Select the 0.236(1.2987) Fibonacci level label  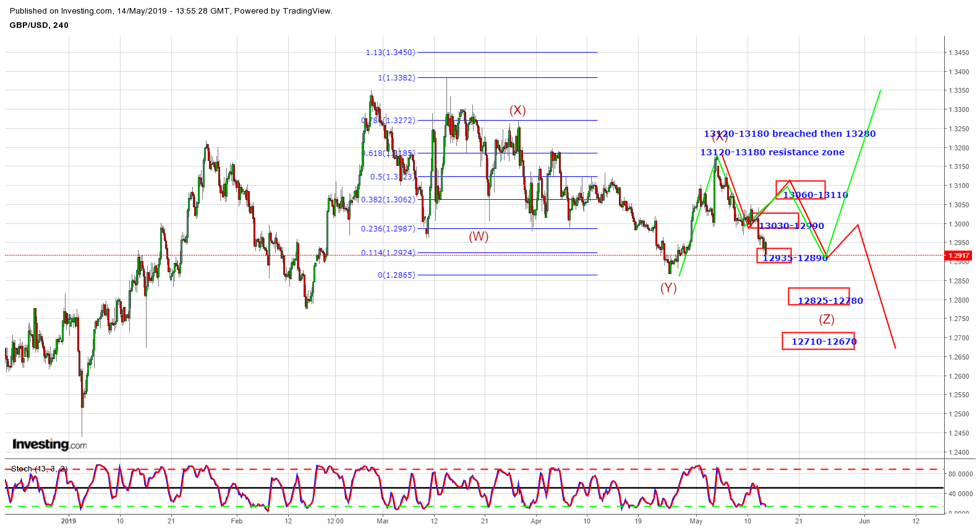[x=388, y=229]
